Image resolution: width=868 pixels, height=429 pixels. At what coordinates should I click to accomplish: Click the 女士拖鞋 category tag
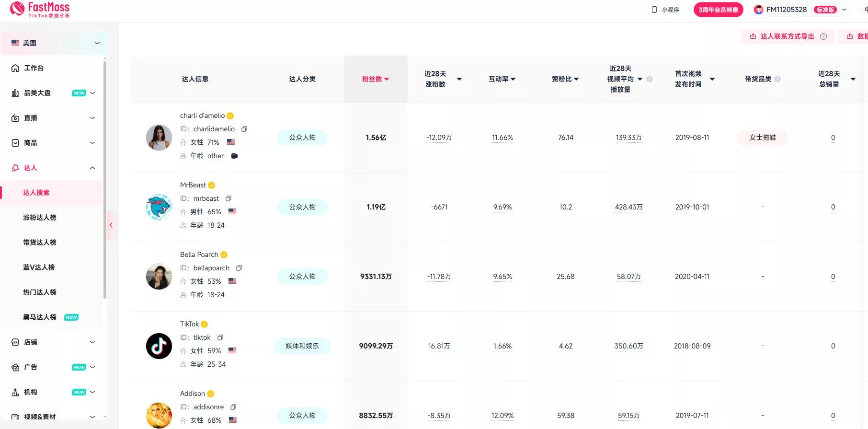pyautogui.click(x=763, y=138)
